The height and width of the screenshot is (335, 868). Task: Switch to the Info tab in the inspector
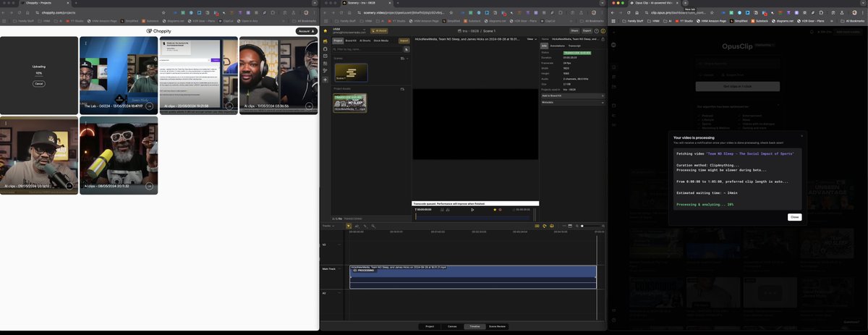(545, 46)
